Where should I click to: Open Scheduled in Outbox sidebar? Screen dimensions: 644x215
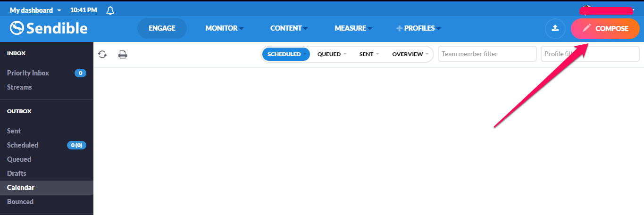pos(23,145)
